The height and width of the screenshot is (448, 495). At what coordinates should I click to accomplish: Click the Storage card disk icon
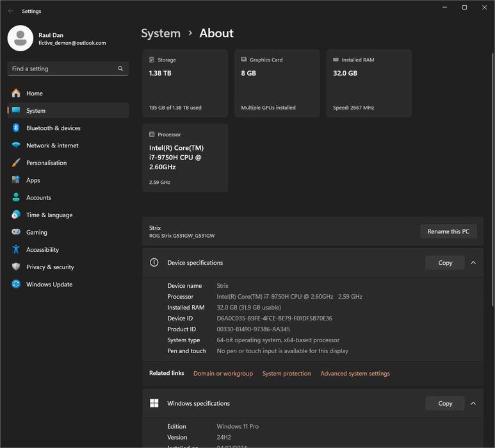coord(152,60)
